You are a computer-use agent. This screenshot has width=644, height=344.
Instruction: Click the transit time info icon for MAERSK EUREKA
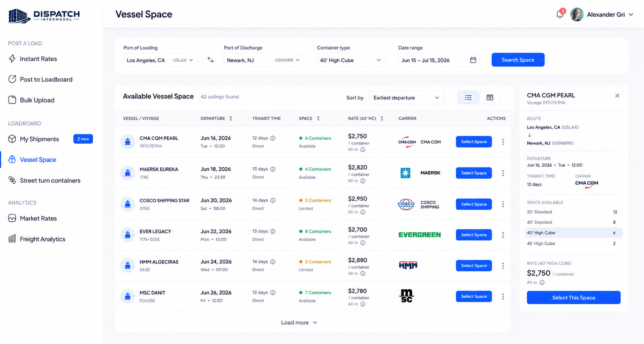pos(273,169)
